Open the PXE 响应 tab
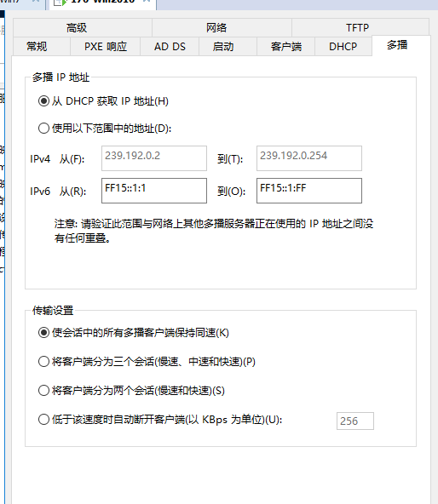This screenshot has width=438, height=504. point(105,47)
